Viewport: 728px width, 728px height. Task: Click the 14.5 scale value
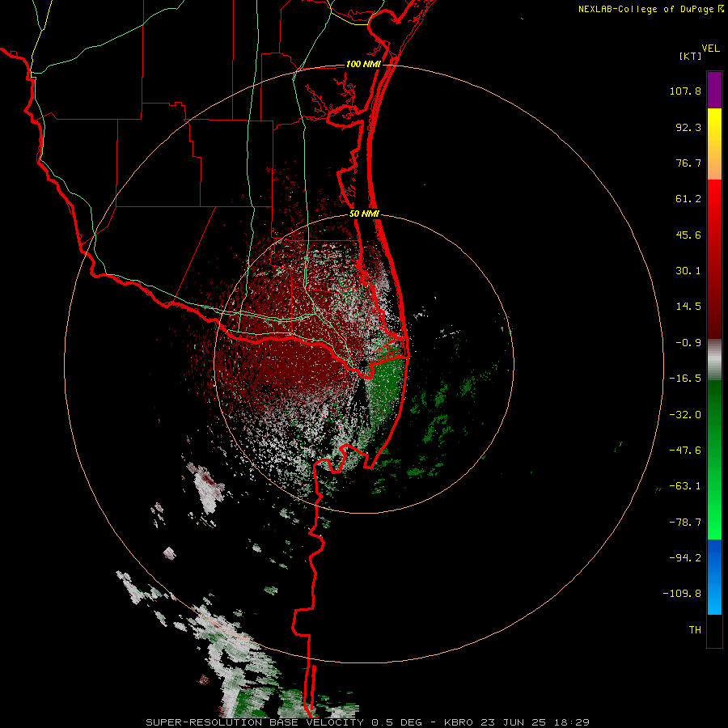(x=688, y=307)
